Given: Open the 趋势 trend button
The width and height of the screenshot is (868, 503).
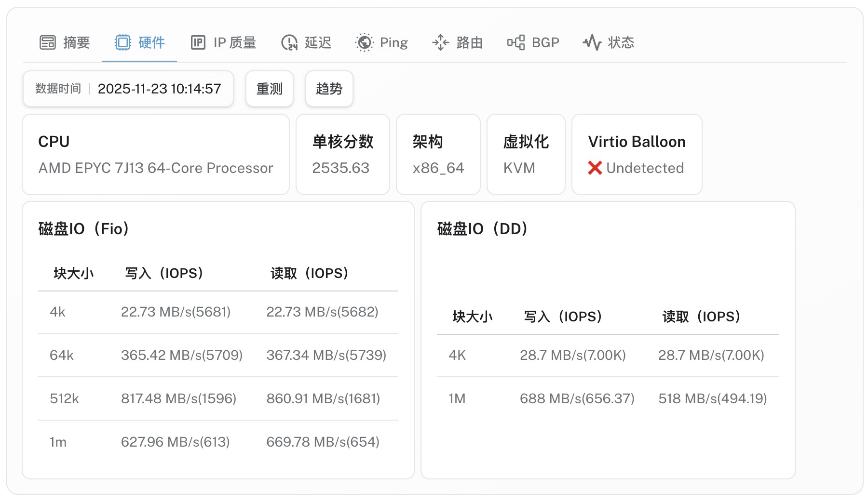Looking at the screenshot, I should pos(329,89).
